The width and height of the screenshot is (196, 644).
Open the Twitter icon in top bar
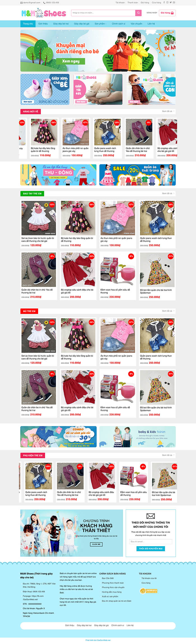click(171, 3)
